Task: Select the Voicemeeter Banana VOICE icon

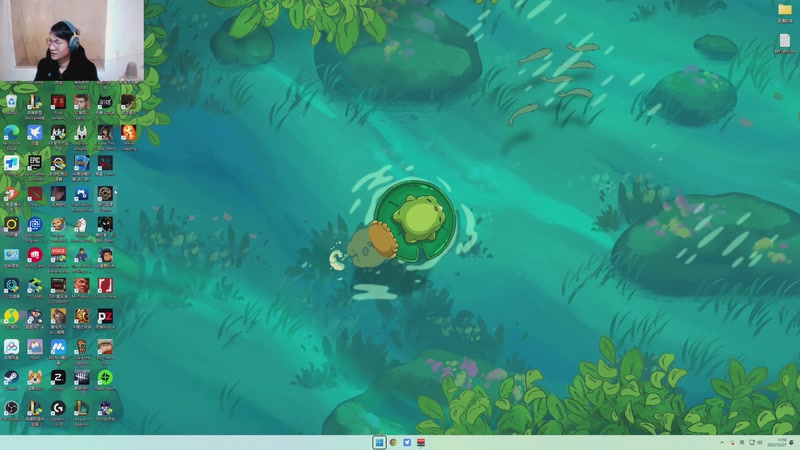Action: (58, 255)
